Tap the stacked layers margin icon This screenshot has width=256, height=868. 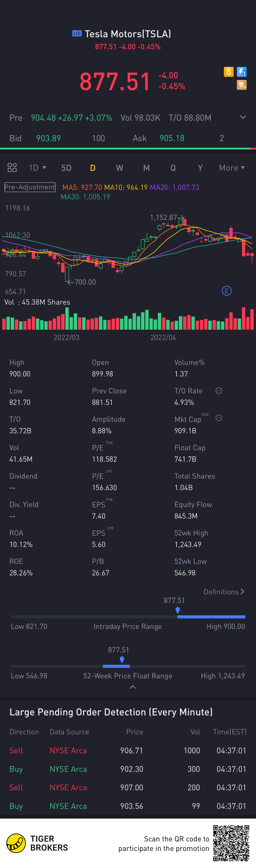pyautogui.click(x=242, y=85)
